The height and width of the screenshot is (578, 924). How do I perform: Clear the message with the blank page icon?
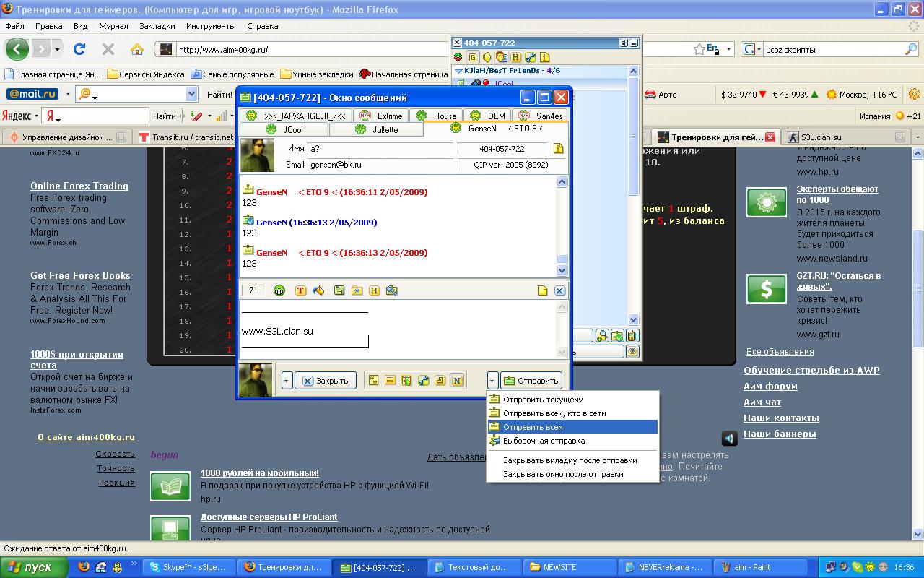coord(542,290)
